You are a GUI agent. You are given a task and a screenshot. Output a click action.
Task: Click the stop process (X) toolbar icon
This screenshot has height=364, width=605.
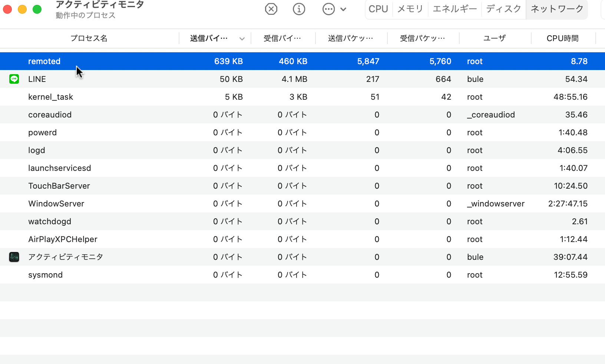[271, 9]
